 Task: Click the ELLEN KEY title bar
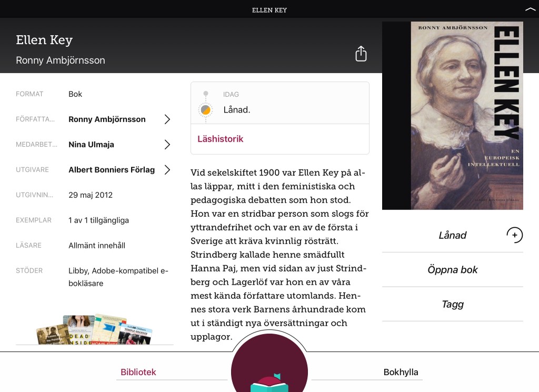click(269, 10)
